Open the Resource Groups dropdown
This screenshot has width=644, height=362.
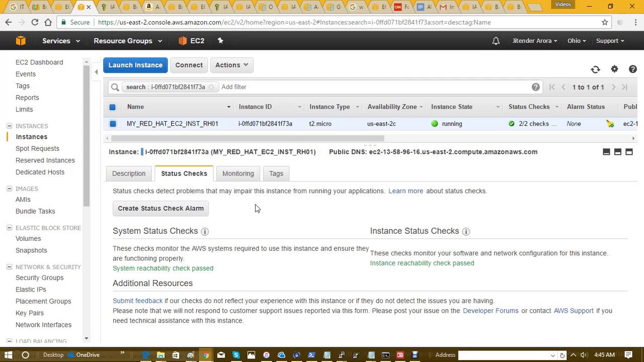(128, 41)
